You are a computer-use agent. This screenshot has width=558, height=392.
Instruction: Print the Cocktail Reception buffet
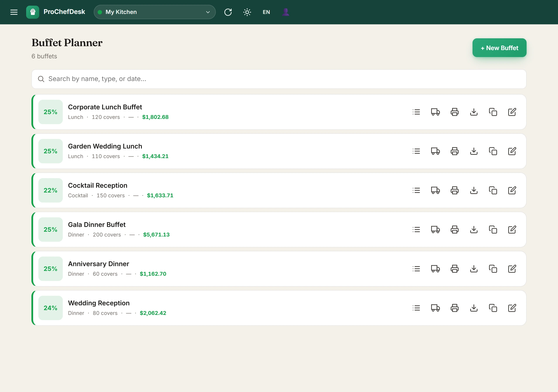coord(454,190)
